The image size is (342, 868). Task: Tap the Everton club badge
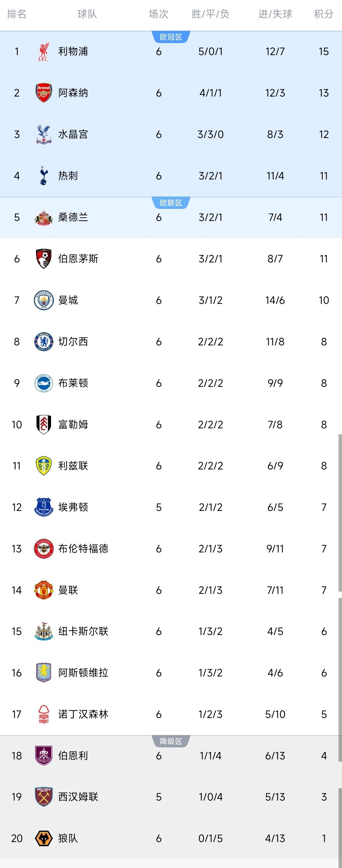click(x=43, y=507)
